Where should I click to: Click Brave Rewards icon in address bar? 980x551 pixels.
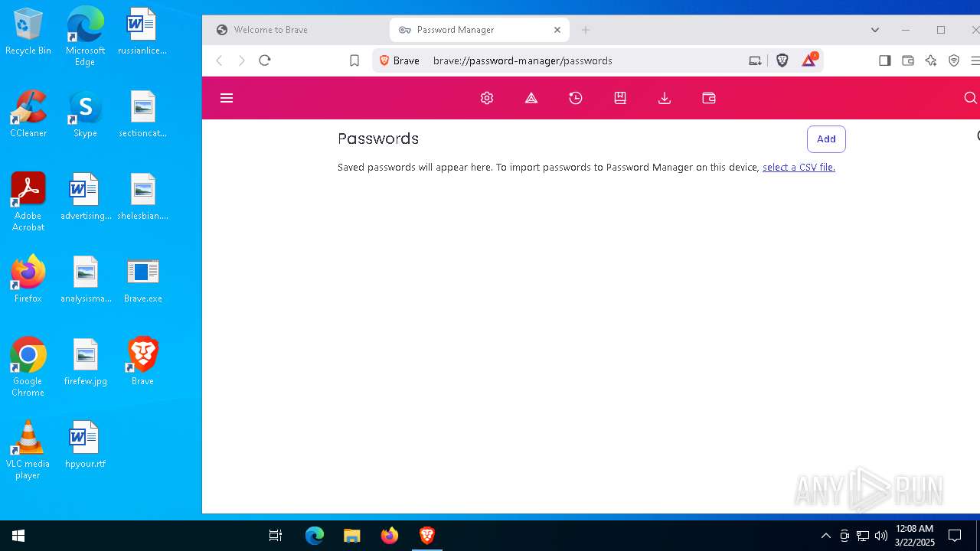click(x=808, y=60)
